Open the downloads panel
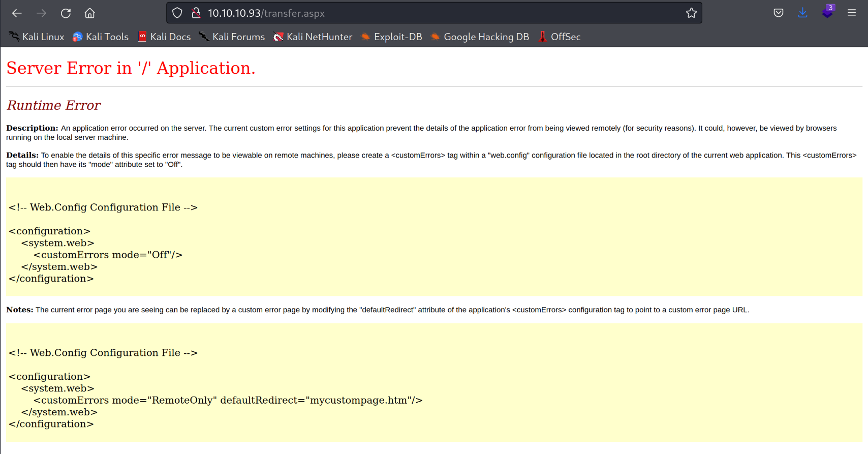This screenshot has width=868, height=454. [802, 13]
